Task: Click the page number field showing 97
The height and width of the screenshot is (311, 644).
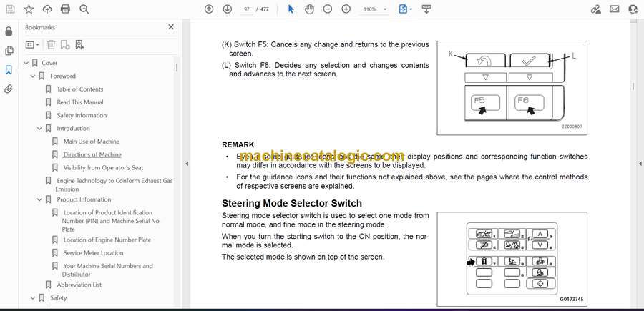Action: [x=247, y=9]
